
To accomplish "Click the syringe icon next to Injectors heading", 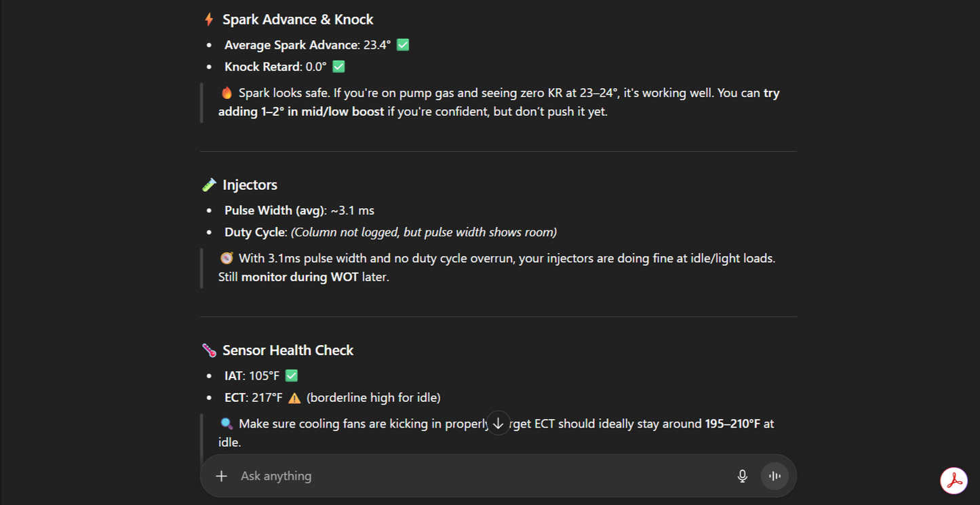I will point(208,184).
